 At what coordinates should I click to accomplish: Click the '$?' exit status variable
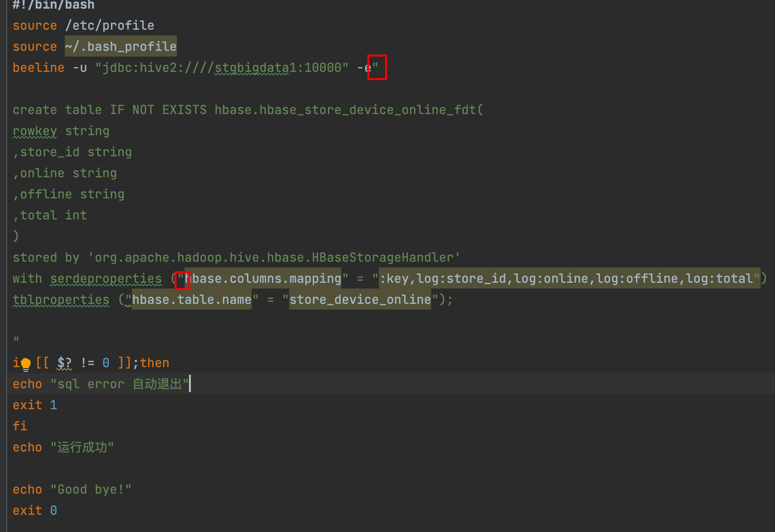(x=64, y=363)
